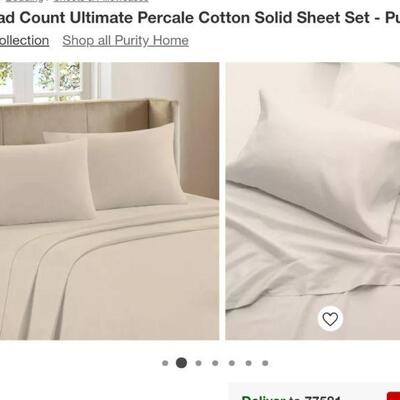
Task: Switch to the fifth carousel dot
Action: click(232, 363)
